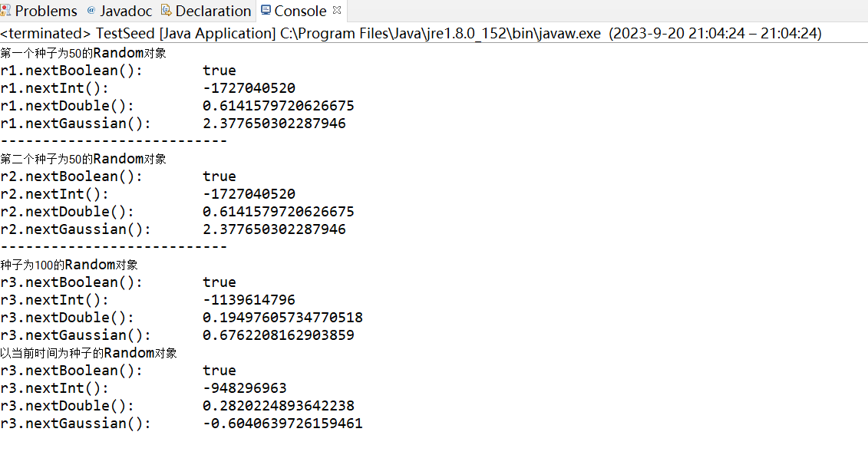Switch to the Problems tab

(46, 11)
